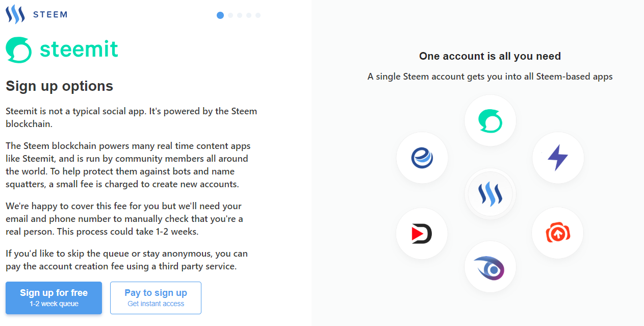
Task: Click 'Sign up for free' button
Action: (x=54, y=298)
